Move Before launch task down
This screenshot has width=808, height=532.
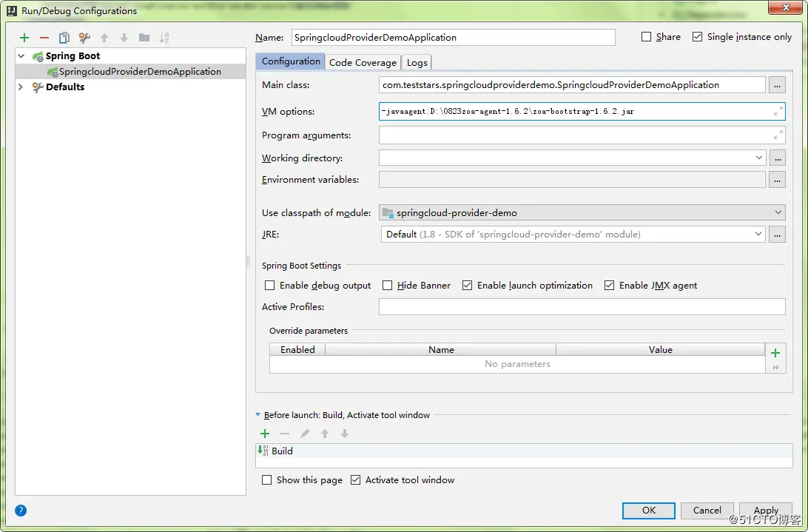344,434
